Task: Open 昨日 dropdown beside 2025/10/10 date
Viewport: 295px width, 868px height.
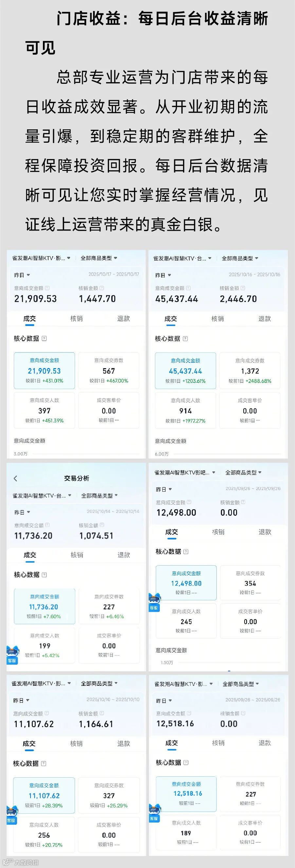Action: [22, 700]
